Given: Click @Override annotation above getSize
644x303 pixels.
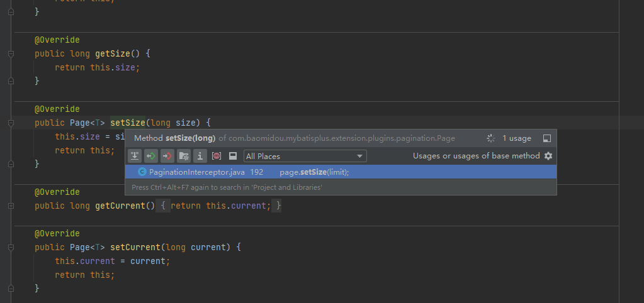Looking at the screenshot, I should 57,40.
